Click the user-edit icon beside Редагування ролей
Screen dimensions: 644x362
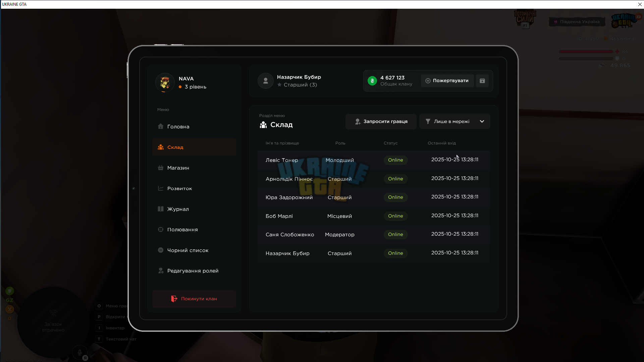[x=161, y=271]
